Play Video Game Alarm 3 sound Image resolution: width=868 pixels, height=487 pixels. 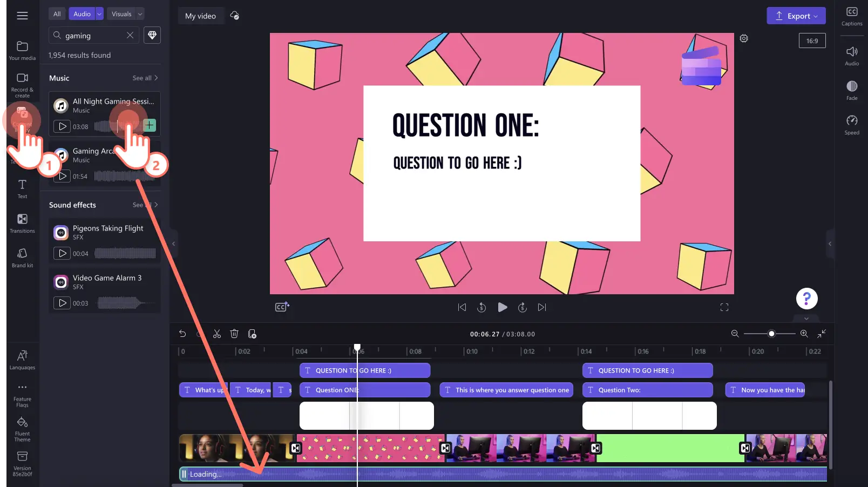click(x=62, y=303)
